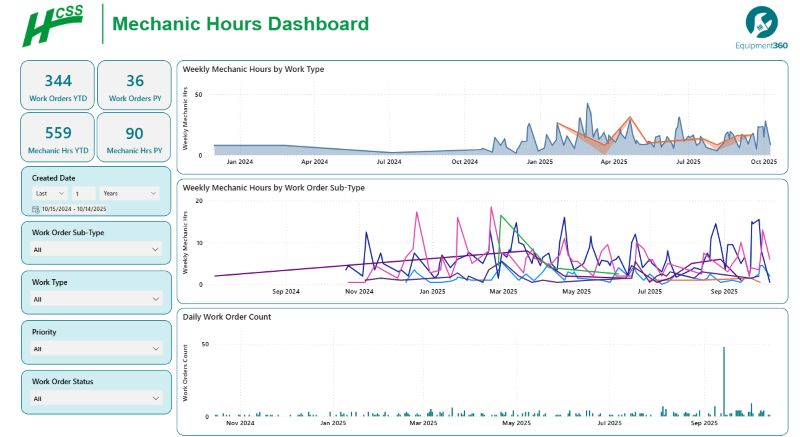
Task: Click the calendar icon beside date range
Action: pos(35,209)
